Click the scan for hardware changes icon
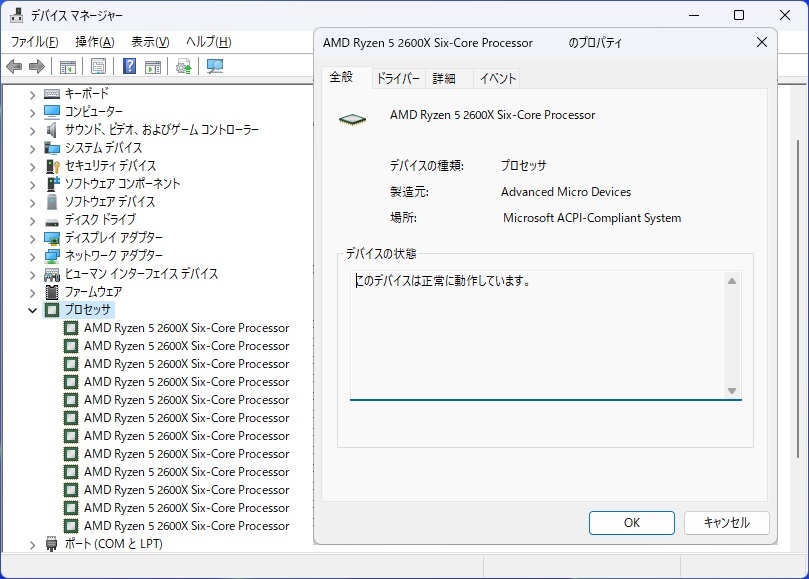Image resolution: width=809 pixels, height=579 pixels. click(x=215, y=66)
